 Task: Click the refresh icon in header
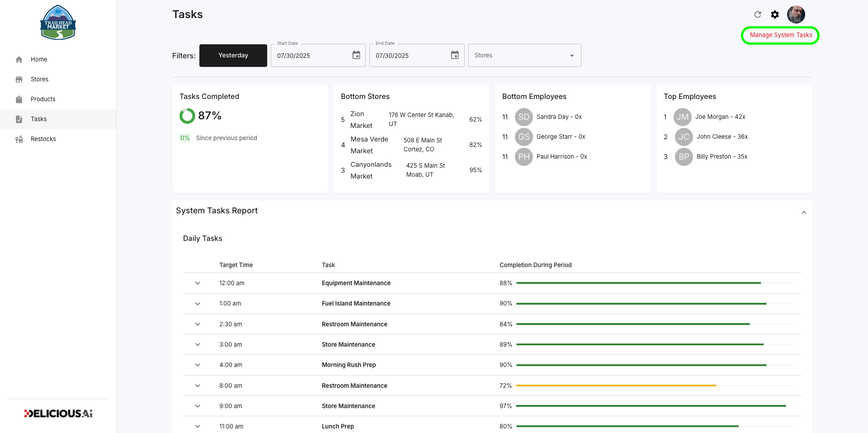[758, 14]
